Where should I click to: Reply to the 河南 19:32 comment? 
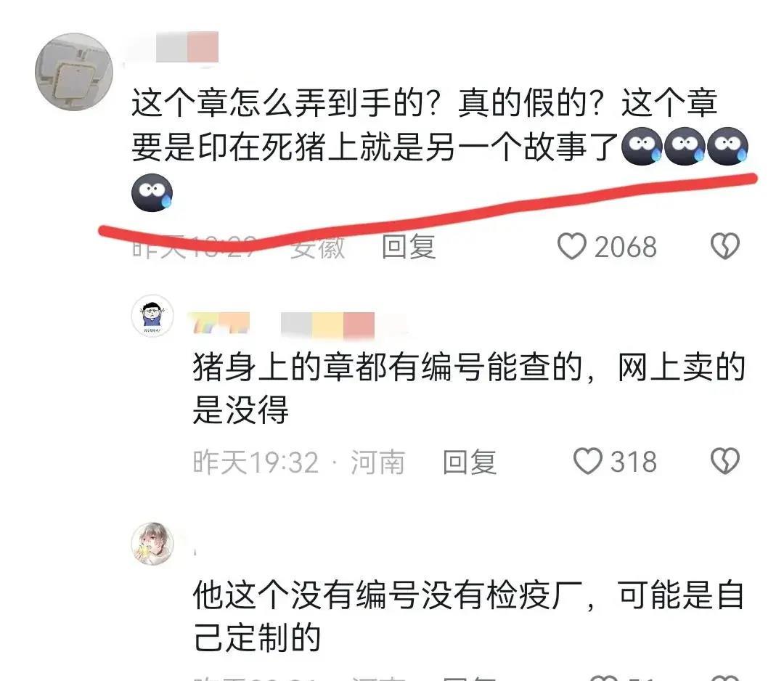pyautogui.click(x=470, y=462)
